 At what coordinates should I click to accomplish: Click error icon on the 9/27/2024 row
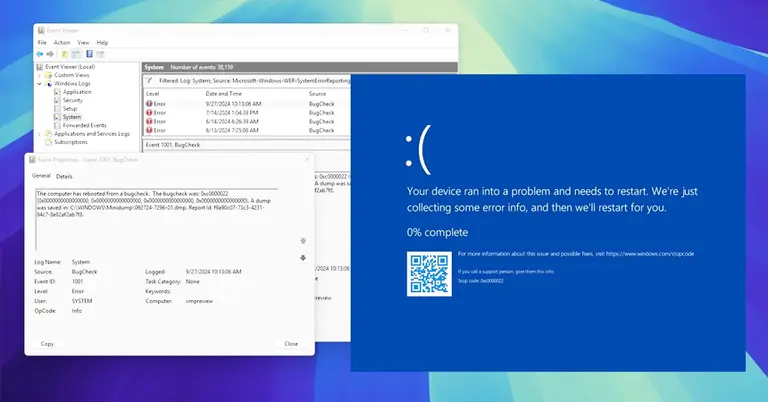click(149, 104)
